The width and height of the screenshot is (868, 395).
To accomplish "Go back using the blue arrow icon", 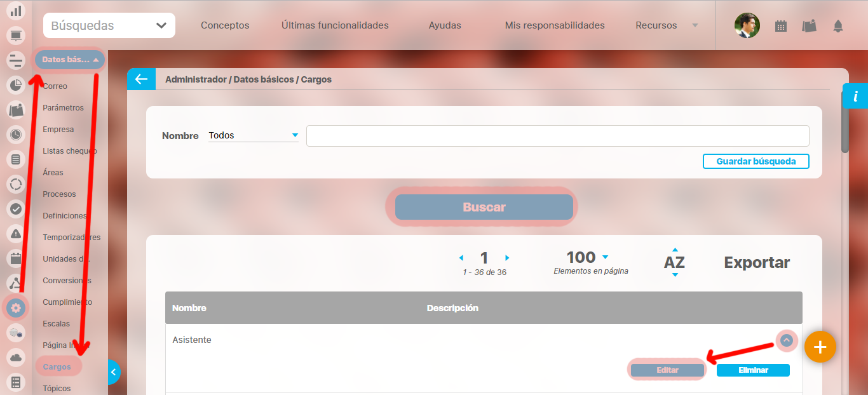I will coord(141,79).
